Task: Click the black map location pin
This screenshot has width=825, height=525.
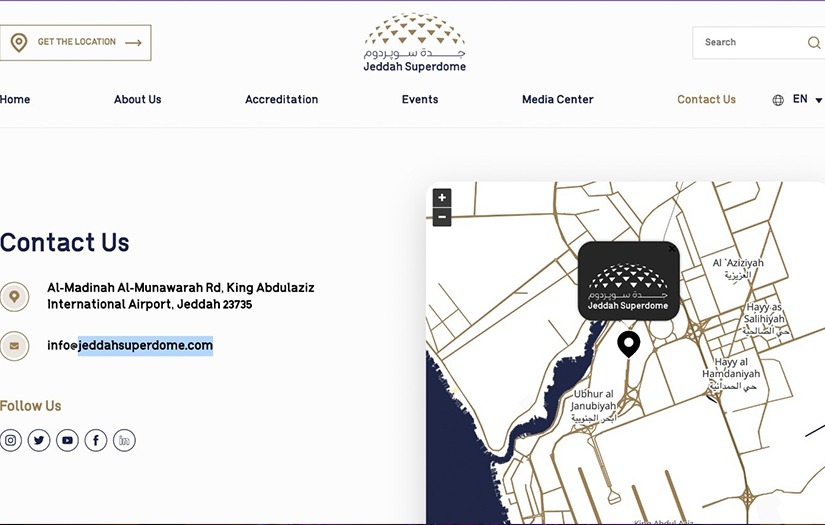Action: pyautogui.click(x=628, y=344)
